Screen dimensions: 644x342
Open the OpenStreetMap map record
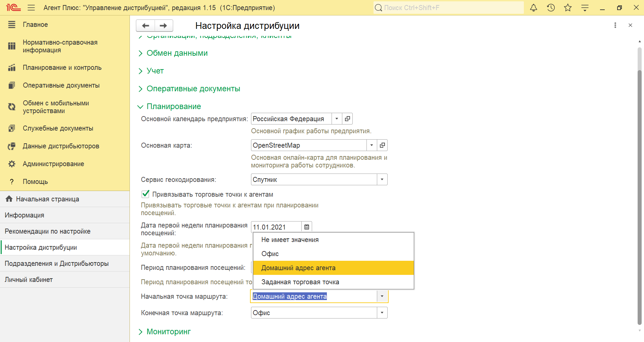click(382, 145)
